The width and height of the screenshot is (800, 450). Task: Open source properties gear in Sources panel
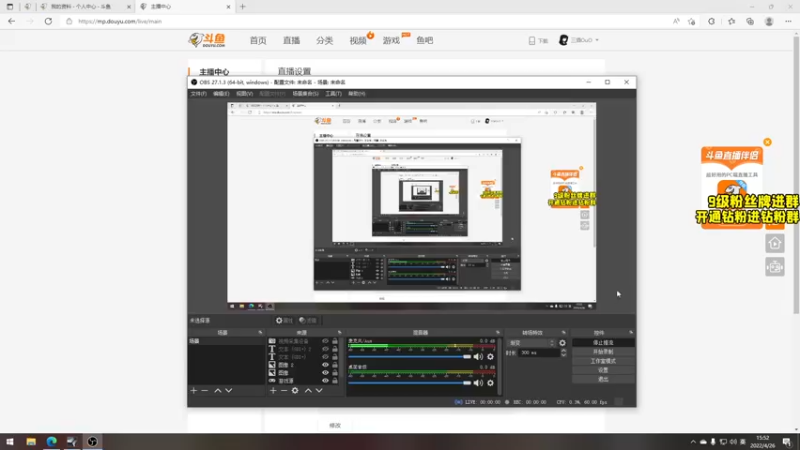point(295,390)
